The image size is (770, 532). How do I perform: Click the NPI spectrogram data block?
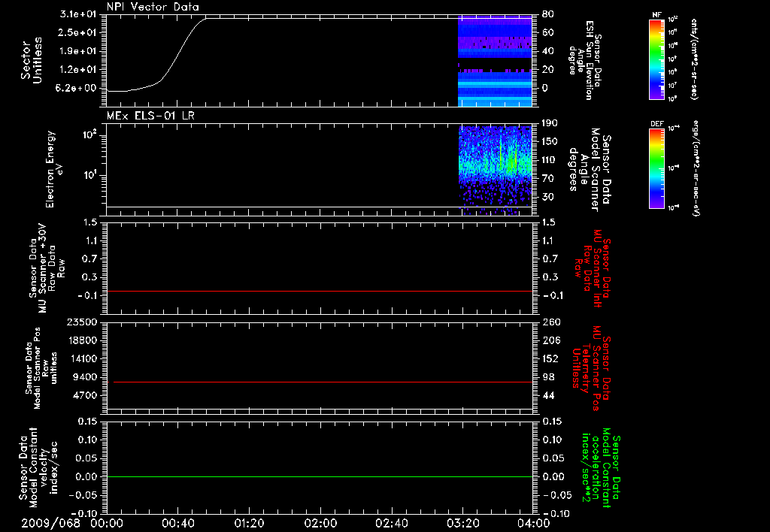coord(495,61)
